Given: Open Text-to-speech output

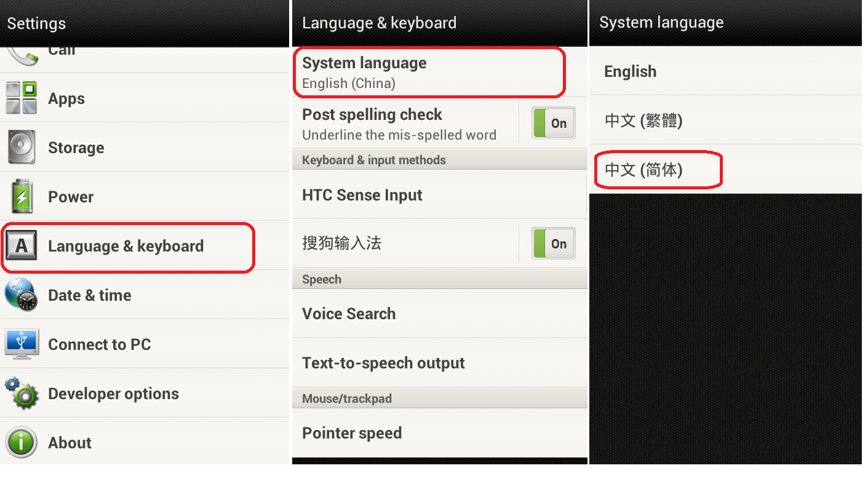Looking at the screenshot, I should tap(440, 363).
